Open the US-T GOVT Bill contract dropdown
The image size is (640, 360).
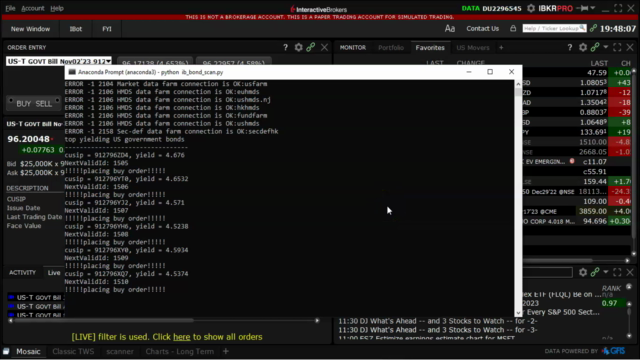coord(108,61)
